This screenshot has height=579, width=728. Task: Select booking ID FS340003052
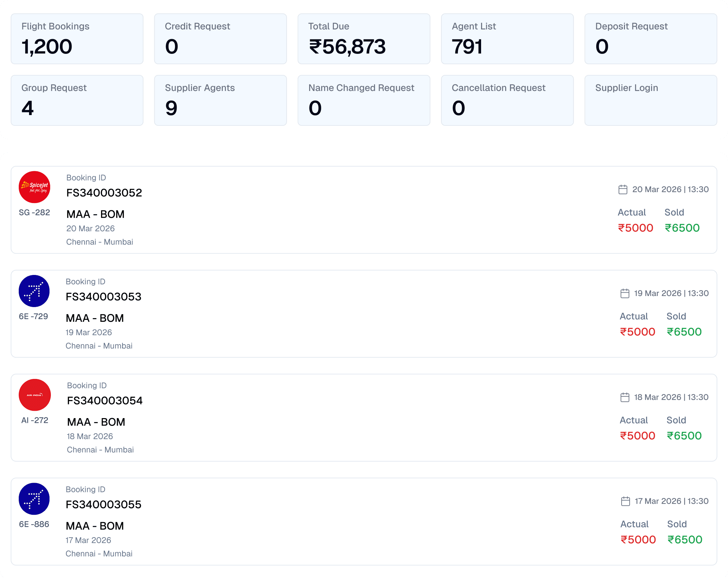(x=104, y=193)
